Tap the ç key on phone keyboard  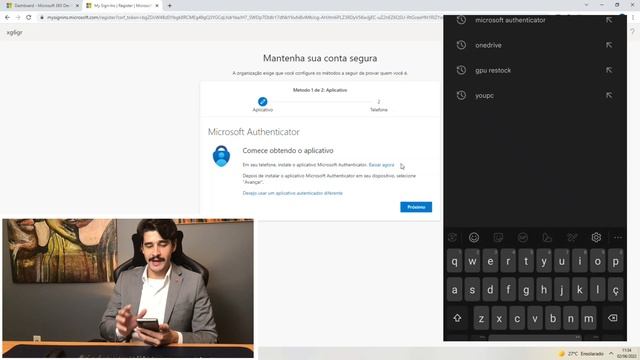(616, 289)
